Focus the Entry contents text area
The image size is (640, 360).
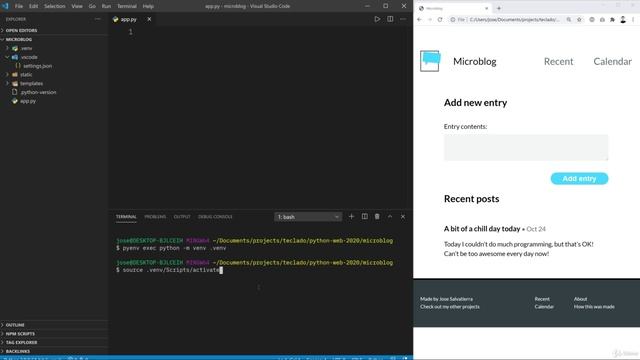pyautogui.click(x=526, y=147)
